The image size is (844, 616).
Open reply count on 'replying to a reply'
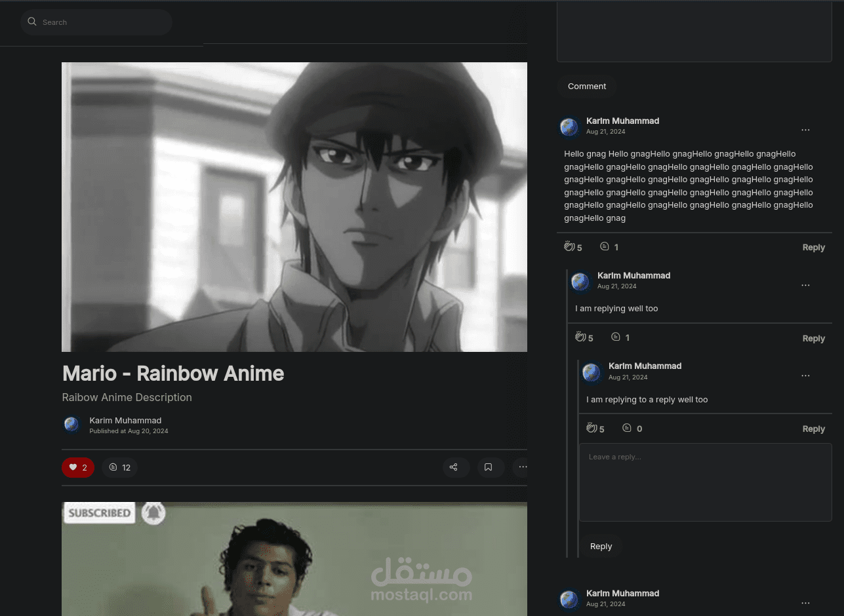(x=632, y=429)
